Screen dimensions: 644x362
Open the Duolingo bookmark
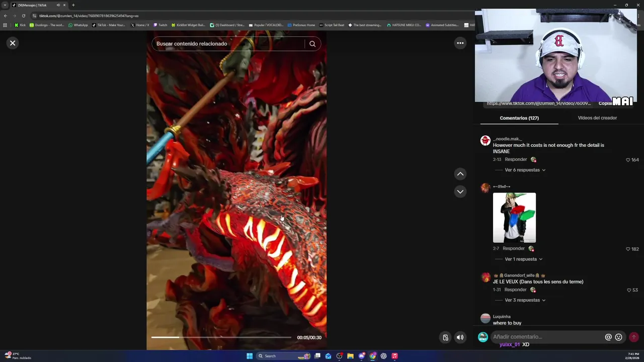47,25
